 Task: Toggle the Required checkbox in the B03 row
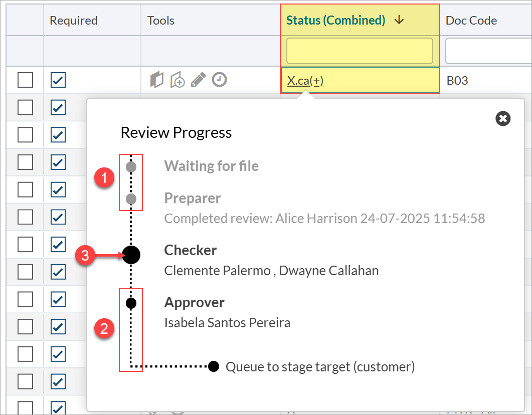pyautogui.click(x=58, y=80)
